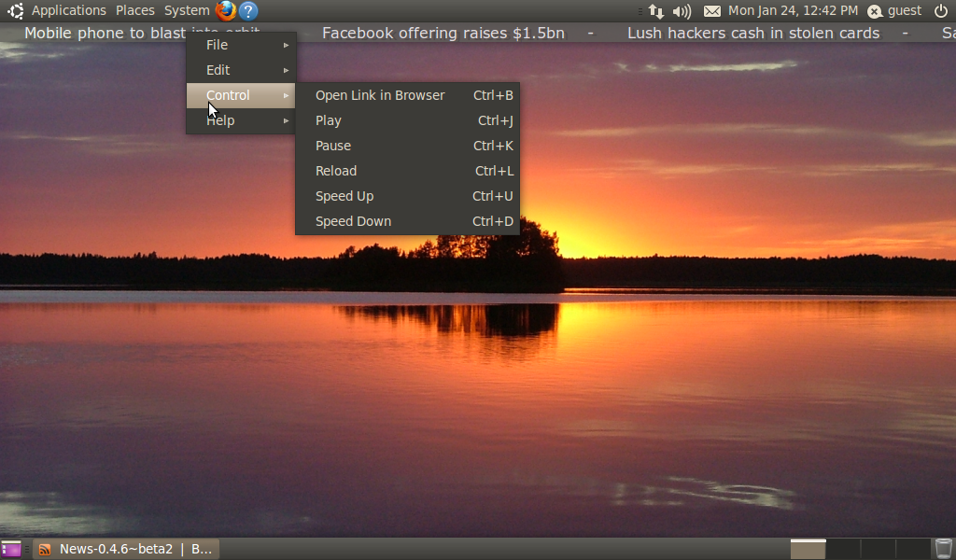Image resolution: width=956 pixels, height=560 pixels.
Task: Check mail via the envelope icon
Action: pos(712,10)
